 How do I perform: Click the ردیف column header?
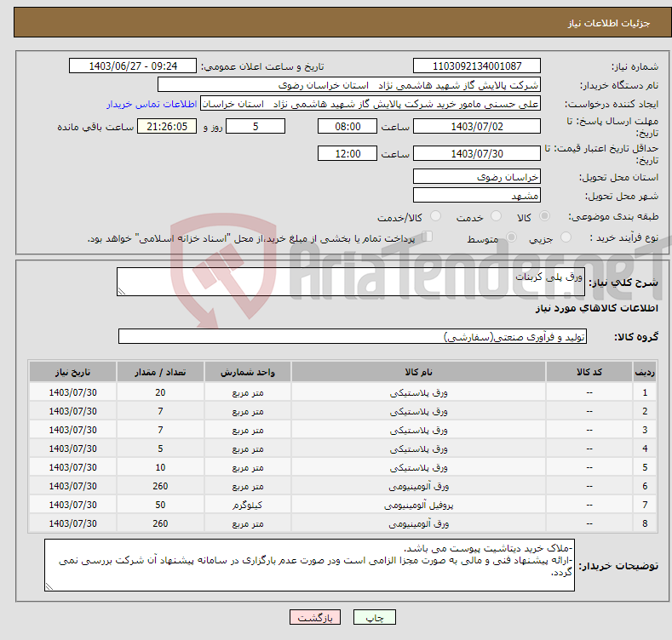click(x=645, y=372)
